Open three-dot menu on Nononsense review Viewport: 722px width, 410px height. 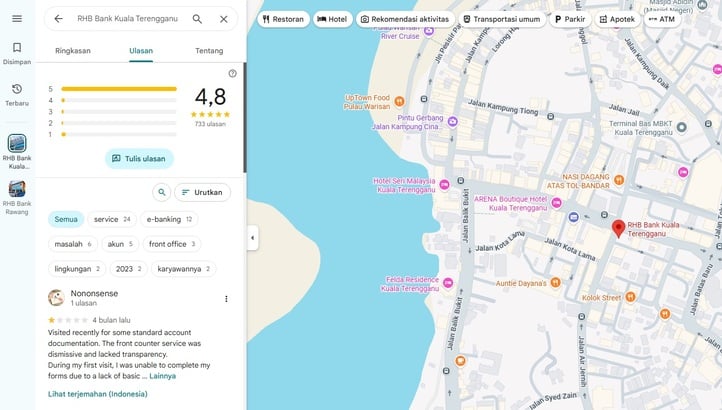[x=226, y=299]
